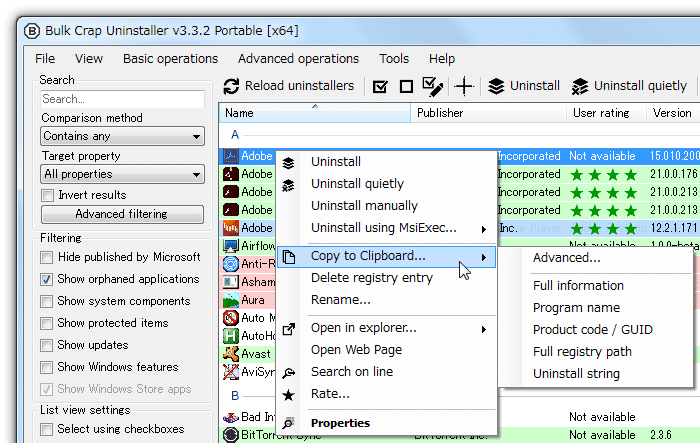This screenshot has height=443, width=700.
Task: Click the Anti-R application globe icon
Action: click(x=231, y=264)
